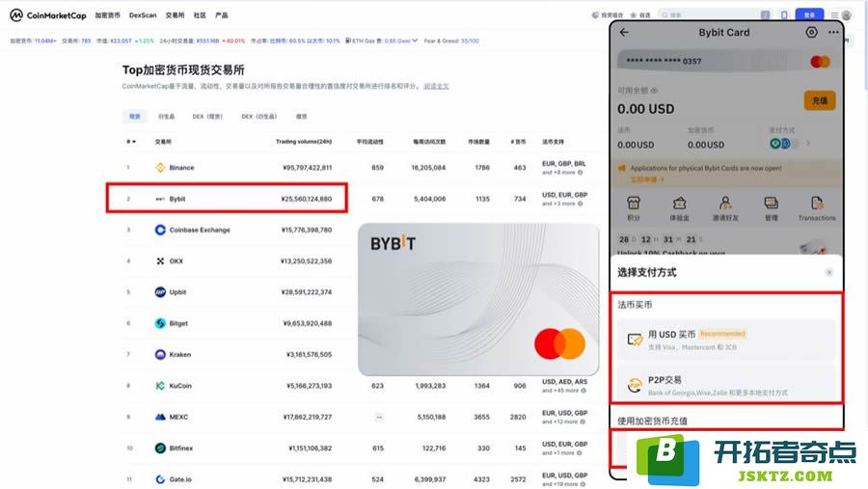Screen dimensions: 868x489
Task: Choose the 用 USD 买币 payment option
Action: pyautogui.click(x=725, y=340)
